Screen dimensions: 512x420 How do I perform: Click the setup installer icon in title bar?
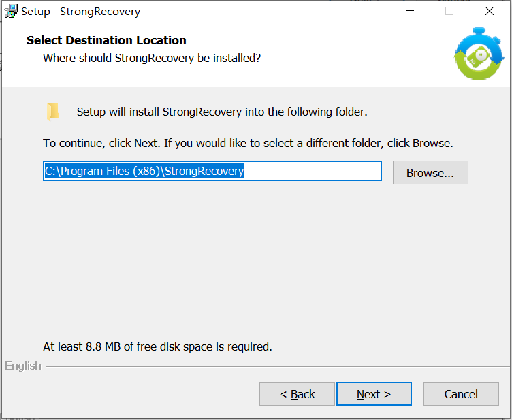tap(11, 11)
